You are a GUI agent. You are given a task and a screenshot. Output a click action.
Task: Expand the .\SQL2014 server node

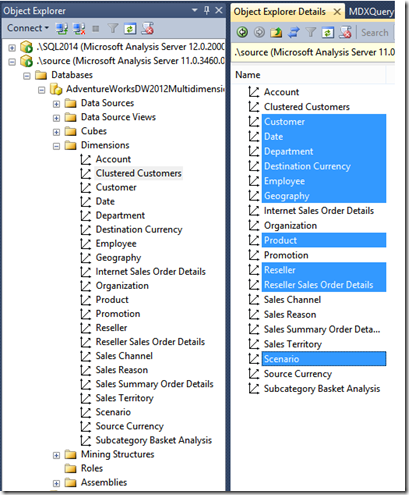[x=12, y=48]
